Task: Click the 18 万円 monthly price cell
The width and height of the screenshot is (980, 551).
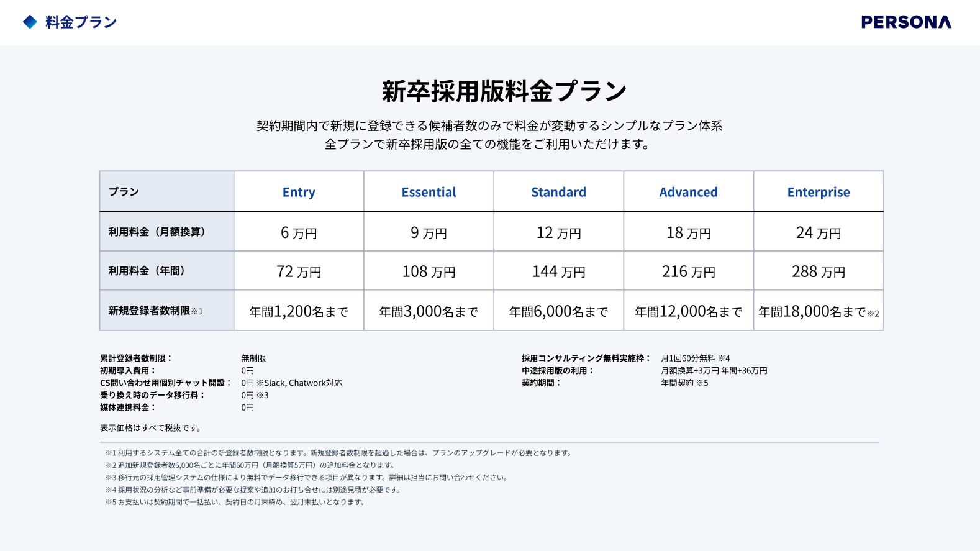Action: (688, 232)
